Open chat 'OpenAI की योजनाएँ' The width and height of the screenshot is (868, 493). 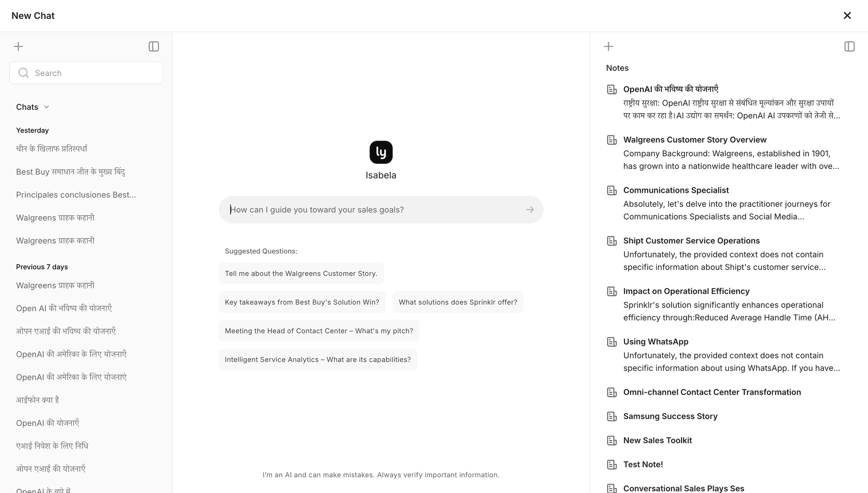point(48,423)
